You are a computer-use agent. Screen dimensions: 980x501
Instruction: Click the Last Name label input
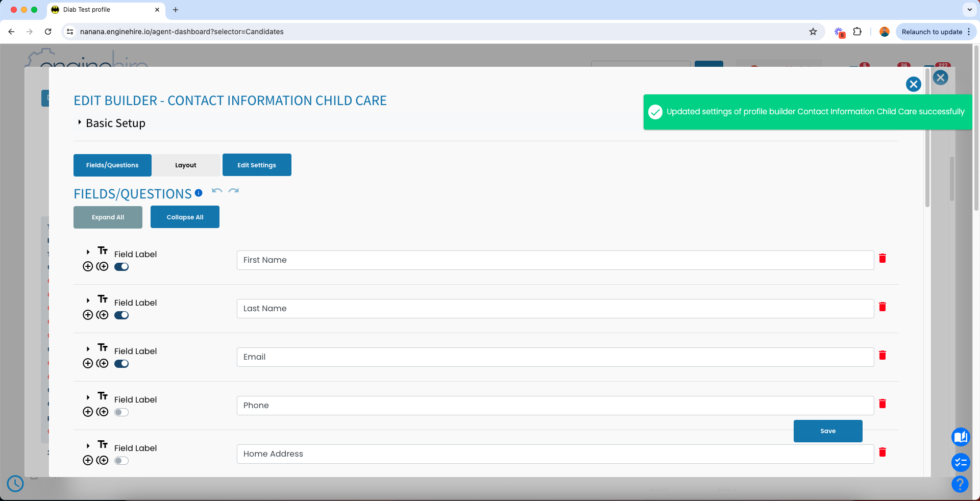(x=555, y=309)
